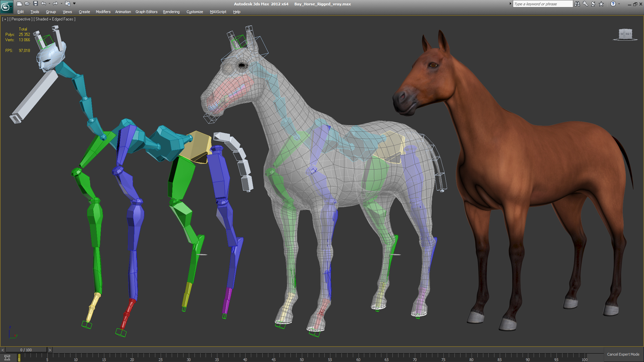644x362 pixels.
Task: Focus the Type a keyword or phrase field
Action: [543, 4]
